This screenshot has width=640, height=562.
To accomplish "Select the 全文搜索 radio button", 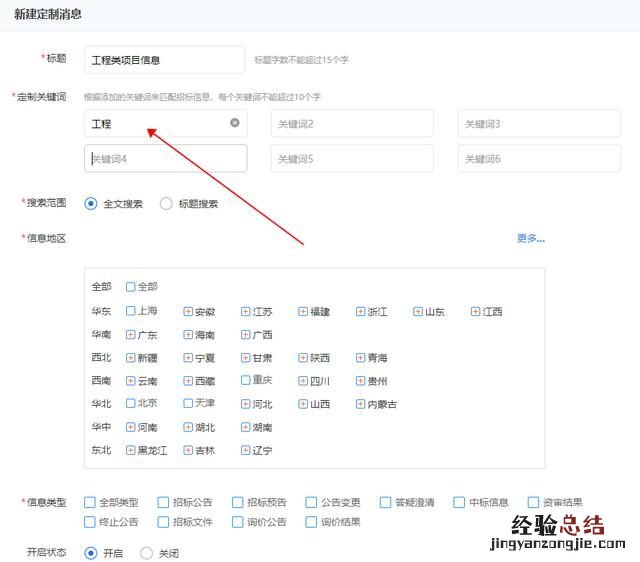I will [91, 204].
